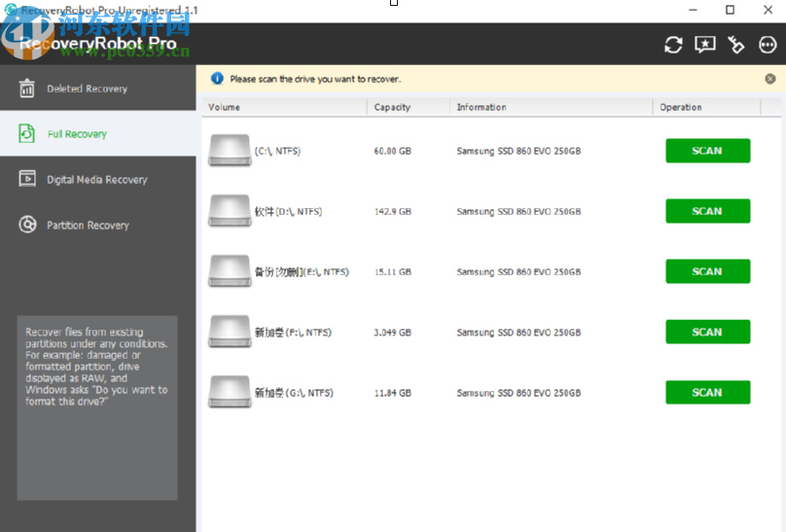The width and height of the screenshot is (786, 532).
Task: Switch to Deleted Recovery mode
Action: pyautogui.click(x=97, y=89)
